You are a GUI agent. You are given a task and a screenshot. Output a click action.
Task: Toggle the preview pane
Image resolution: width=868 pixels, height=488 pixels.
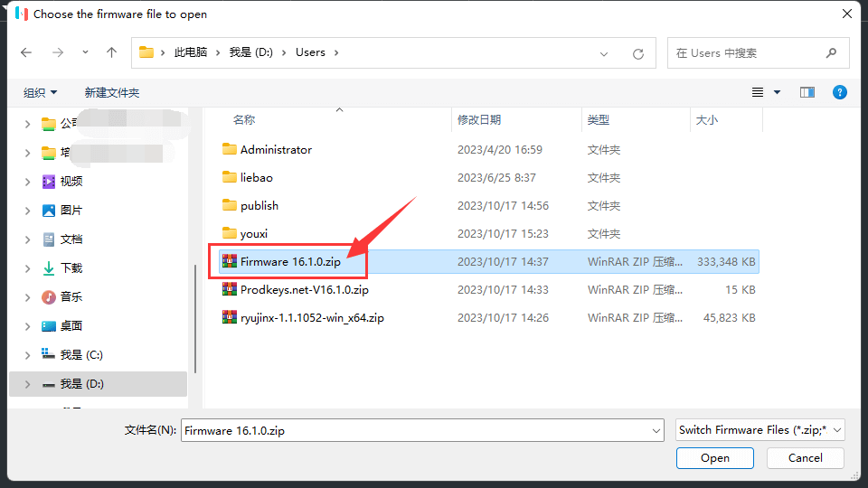(x=807, y=92)
